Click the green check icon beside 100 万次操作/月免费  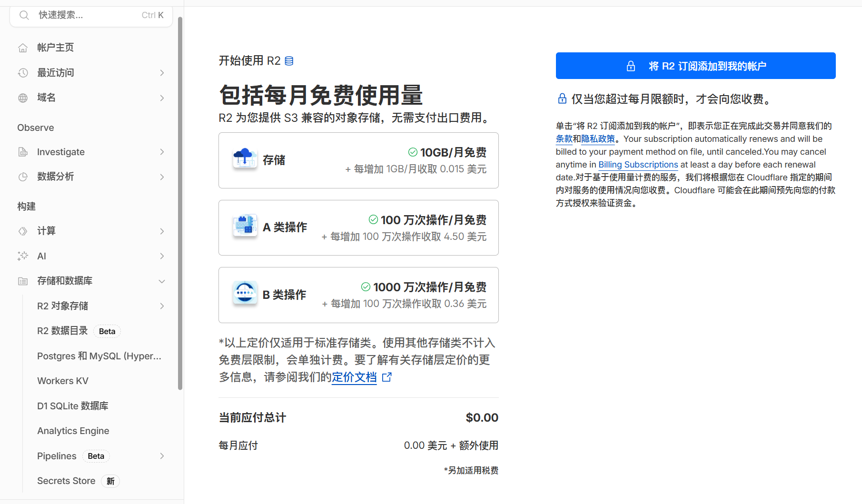(373, 219)
